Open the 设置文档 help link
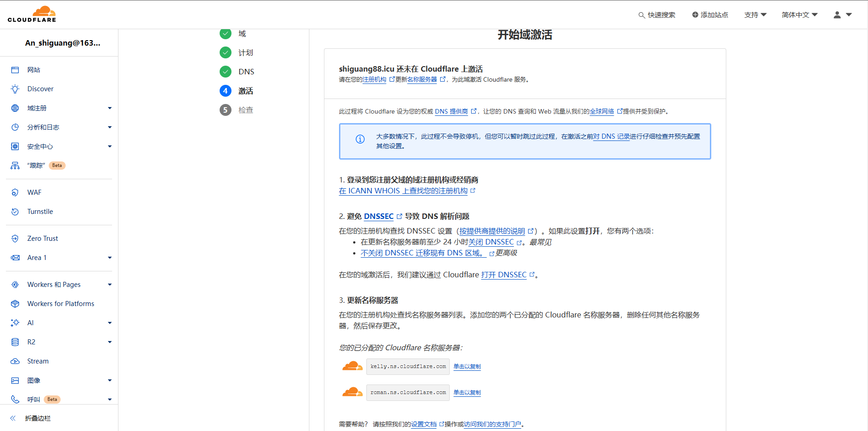Image resolution: width=868 pixels, height=431 pixels. [424, 424]
